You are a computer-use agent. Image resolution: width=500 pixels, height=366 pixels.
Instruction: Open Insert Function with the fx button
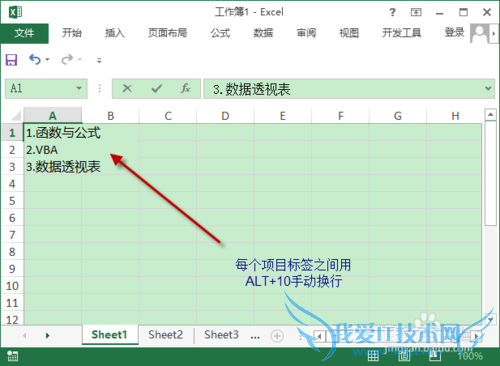tap(186, 88)
